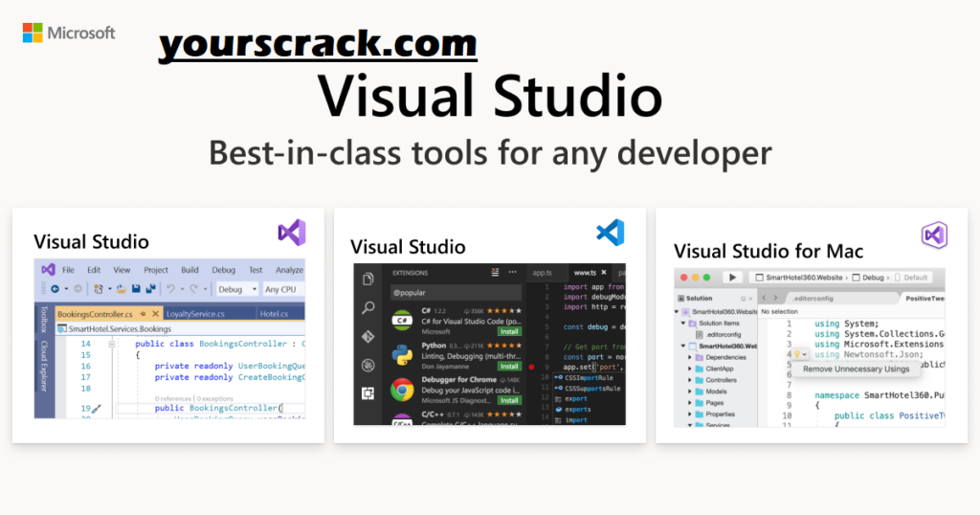The height and width of the screenshot is (515, 980).
Task: Click the back arrow beside the .editorconfig tab
Action: click(x=764, y=298)
